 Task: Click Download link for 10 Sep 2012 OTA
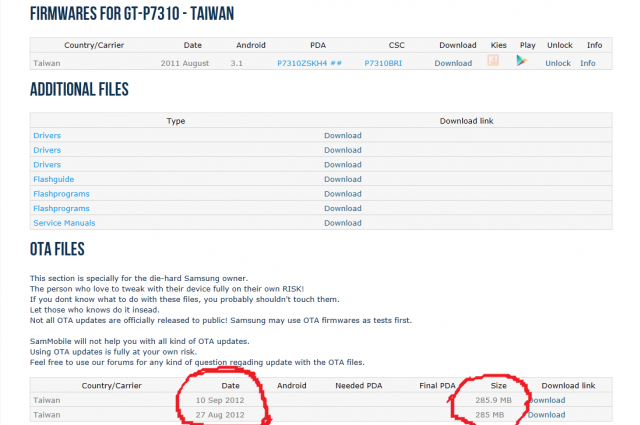click(547, 400)
